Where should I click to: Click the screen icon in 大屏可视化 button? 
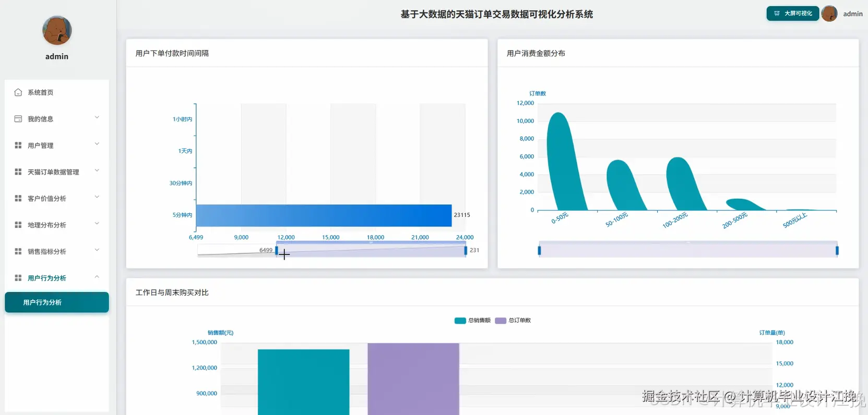[x=777, y=14]
